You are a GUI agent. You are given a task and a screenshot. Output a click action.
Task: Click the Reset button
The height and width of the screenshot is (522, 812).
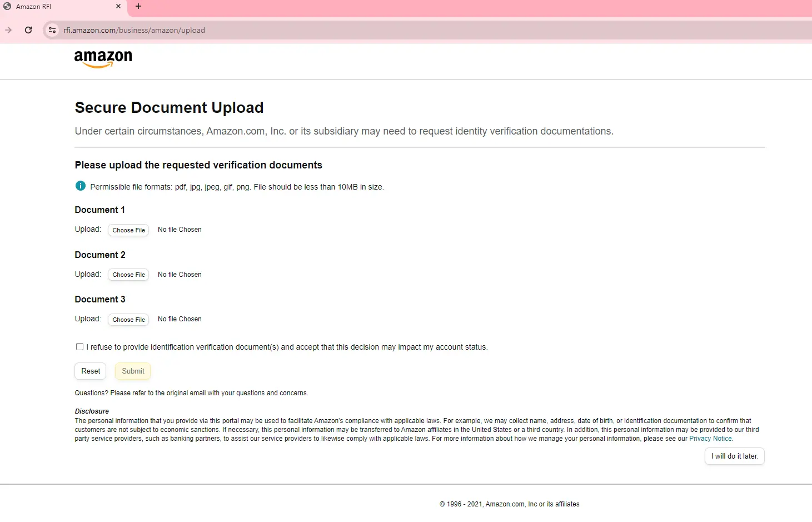point(91,371)
